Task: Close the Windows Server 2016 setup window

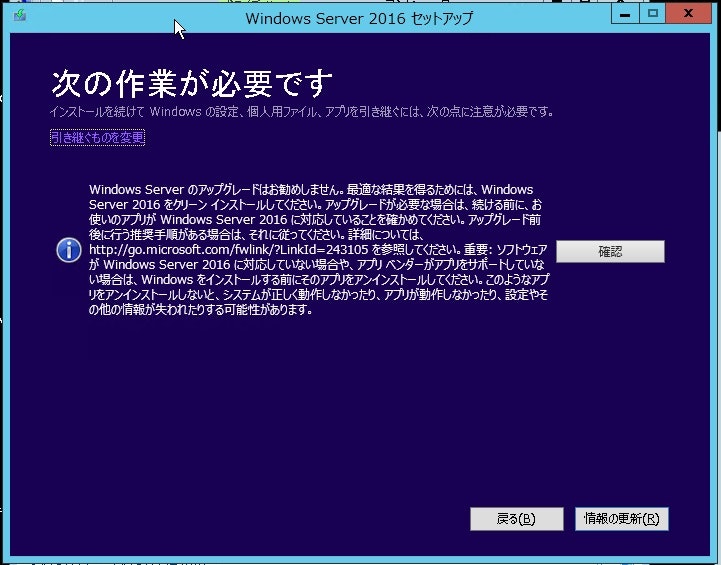Action: click(688, 14)
